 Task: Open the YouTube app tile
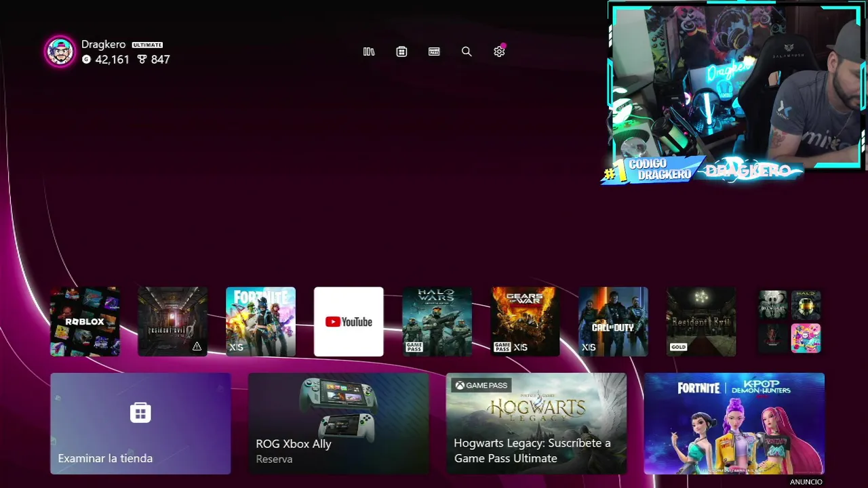[349, 321]
